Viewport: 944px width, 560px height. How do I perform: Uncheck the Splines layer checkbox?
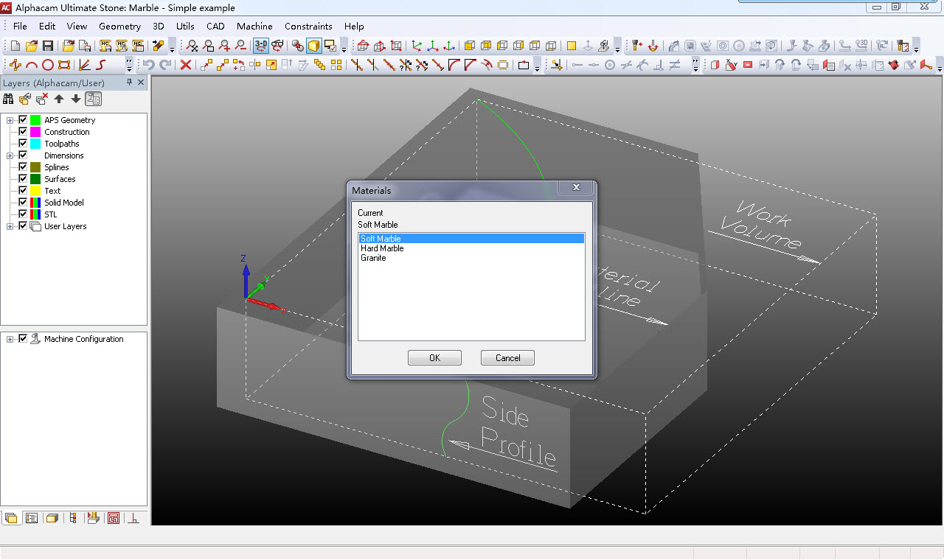coord(23,167)
